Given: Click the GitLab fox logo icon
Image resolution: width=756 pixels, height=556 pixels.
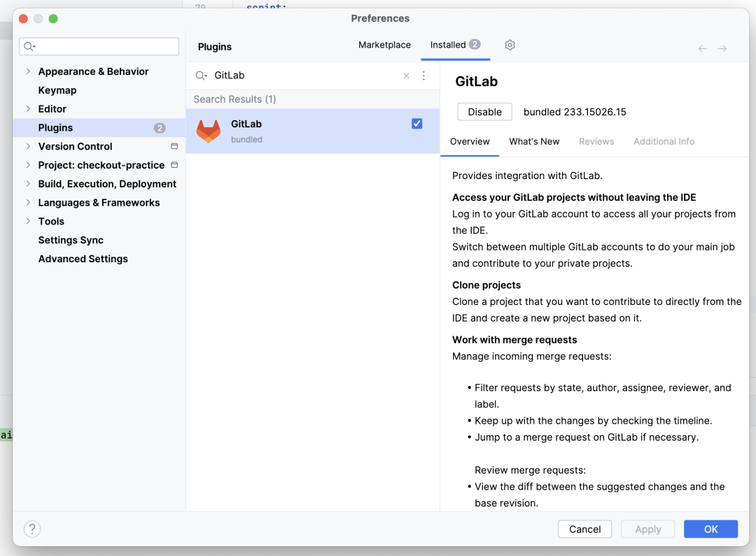Looking at the screenshot, I should (209, 131).
